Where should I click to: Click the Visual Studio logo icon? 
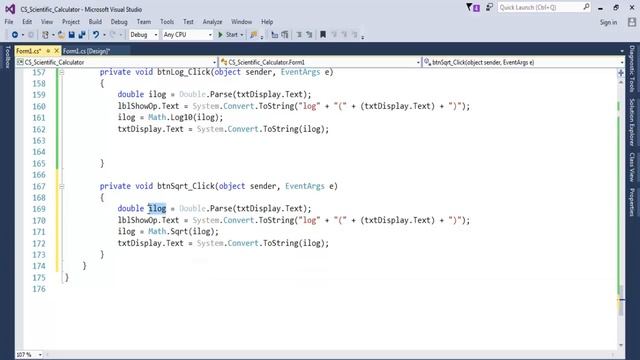(x=10, y=9)
